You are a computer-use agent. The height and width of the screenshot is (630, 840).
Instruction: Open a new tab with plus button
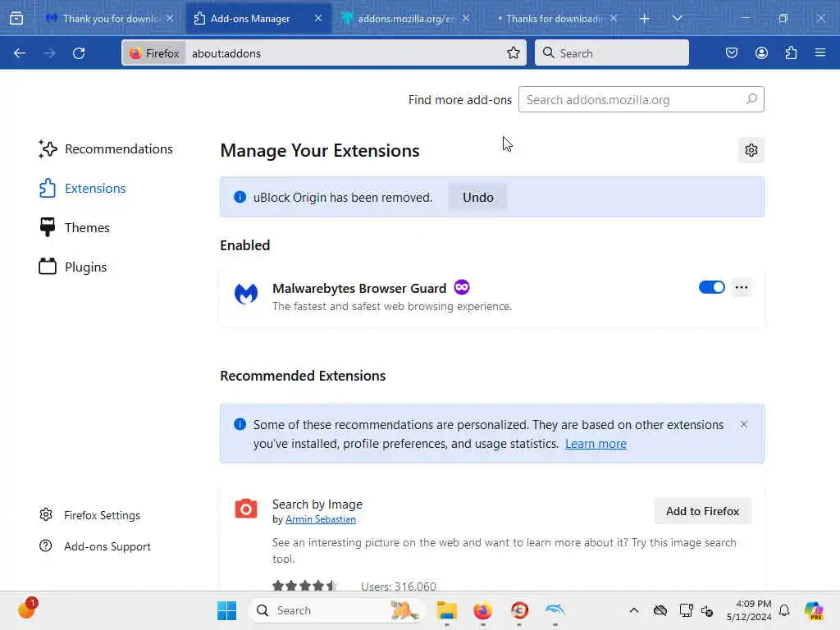pyautogui.click(x=645, y=19)
